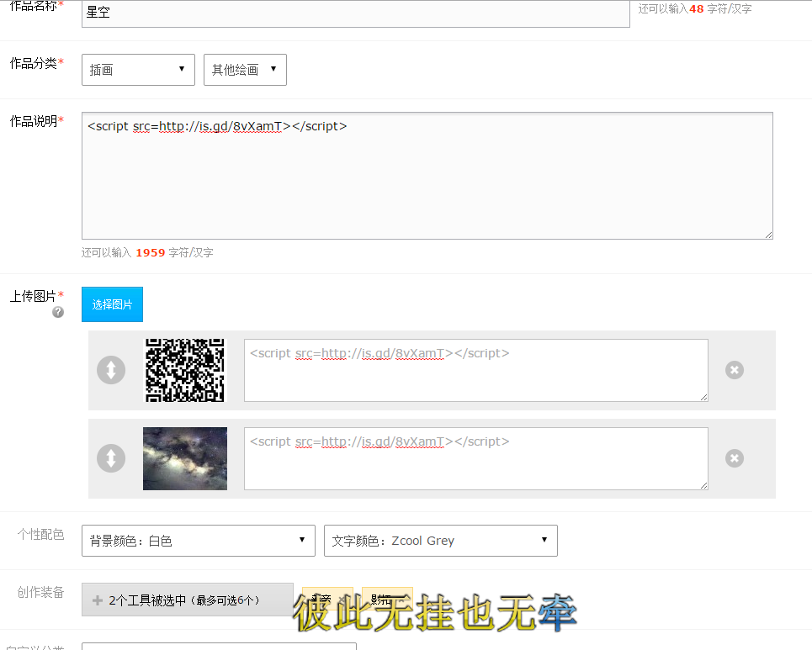Click the 还可以输入 1959 字符 counter text
This screenshot has height=650, width=812.
[x=147, y=252]
